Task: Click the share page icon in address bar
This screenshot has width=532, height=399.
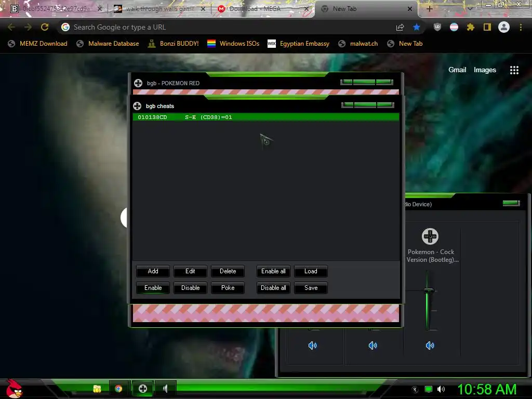Action: 400,27
